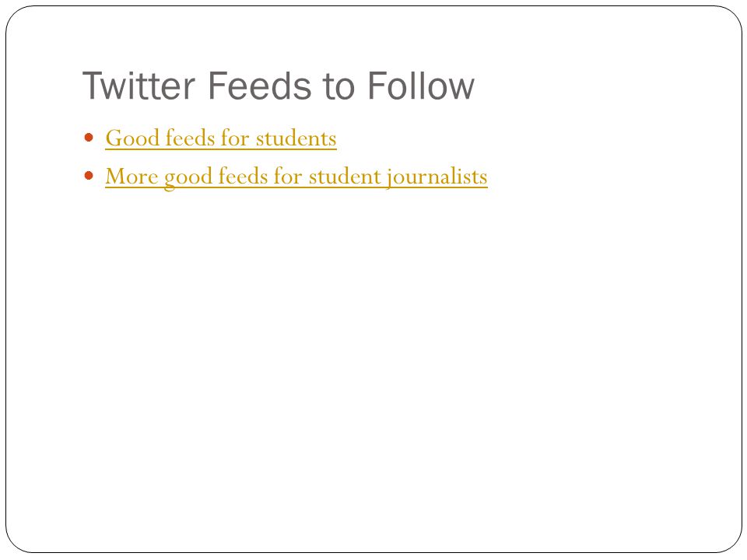Image resolution: width=747 pixels, height=560 pixels.
Task: Click the word 'More' in the second link
Action: pyautogui.click(x=132, y=177)
